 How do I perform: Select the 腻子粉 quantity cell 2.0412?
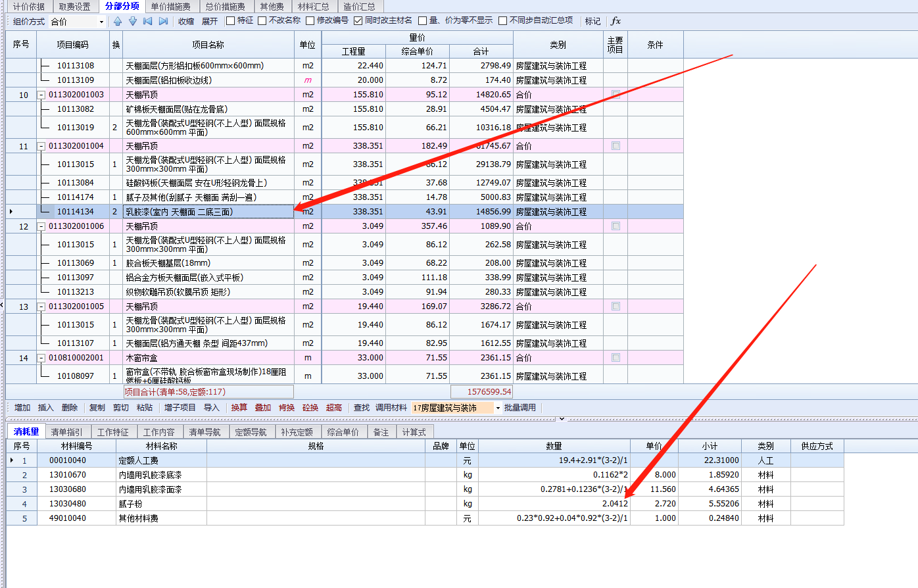554,504
